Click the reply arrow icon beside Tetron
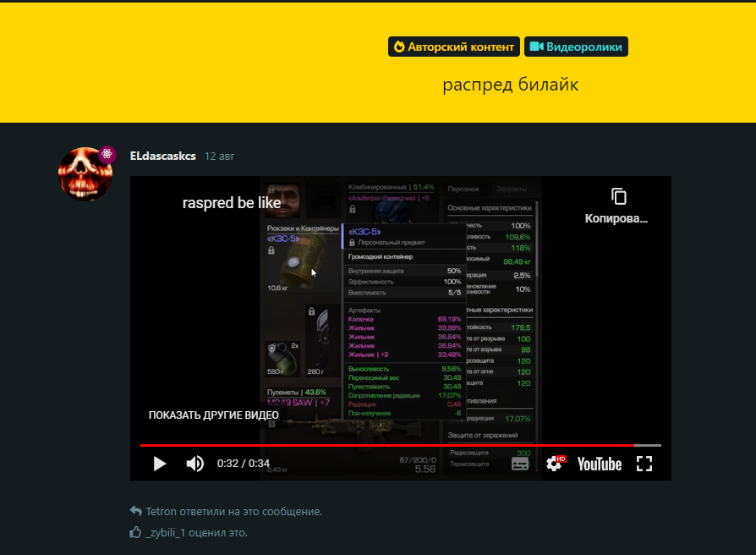This screenshot has width=756, height=555. tap(135, 511)
